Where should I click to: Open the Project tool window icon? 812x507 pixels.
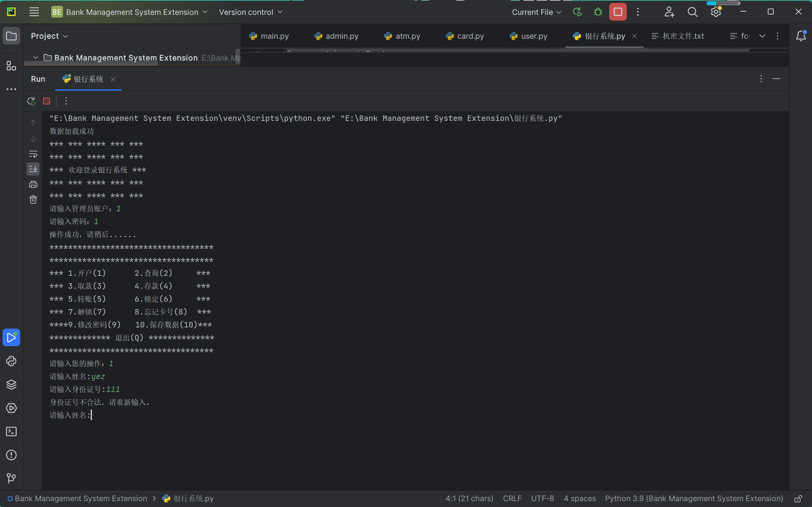point(11,36)
